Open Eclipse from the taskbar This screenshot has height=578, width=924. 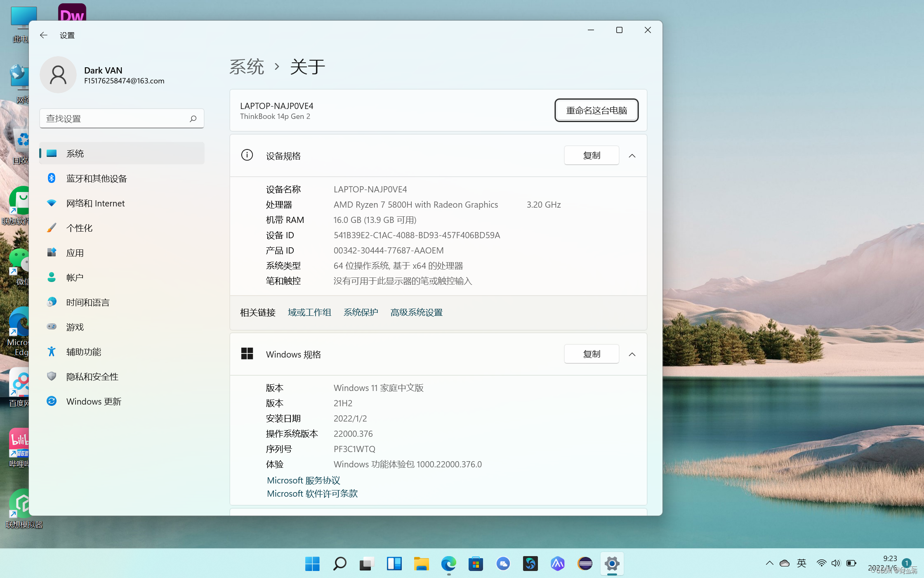(x=585, y=564)
